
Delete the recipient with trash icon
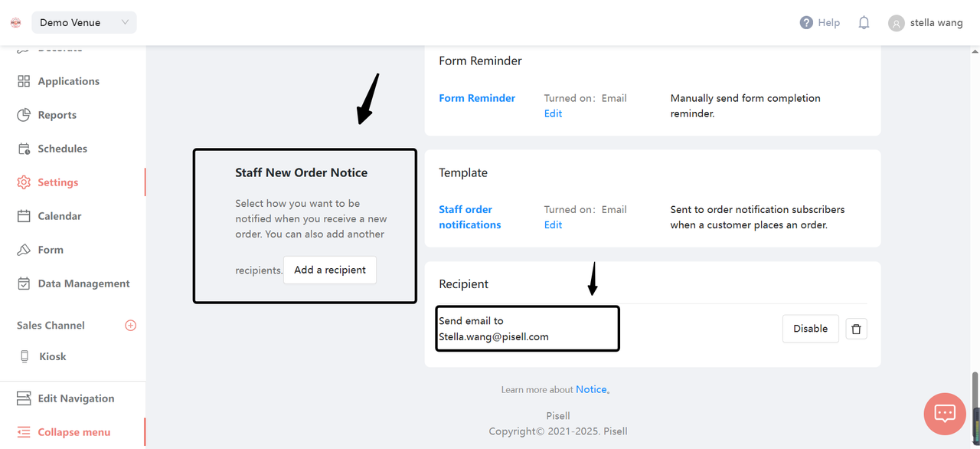856,329
